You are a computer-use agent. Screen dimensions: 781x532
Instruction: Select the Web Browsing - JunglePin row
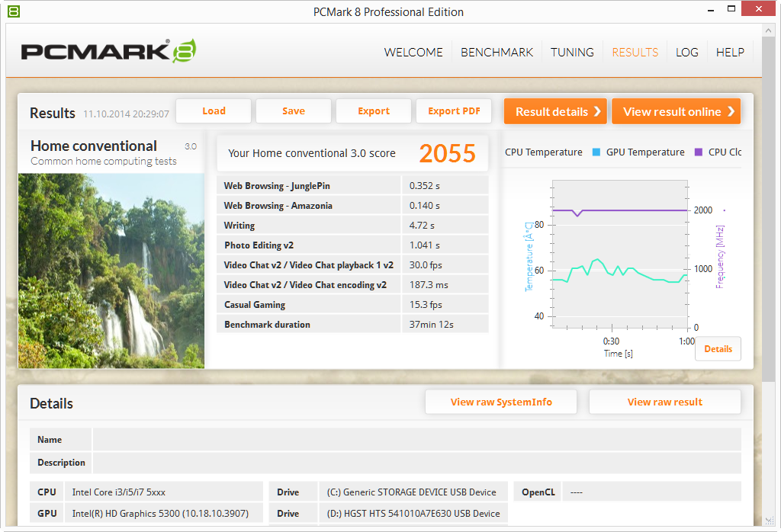point(352,186)
